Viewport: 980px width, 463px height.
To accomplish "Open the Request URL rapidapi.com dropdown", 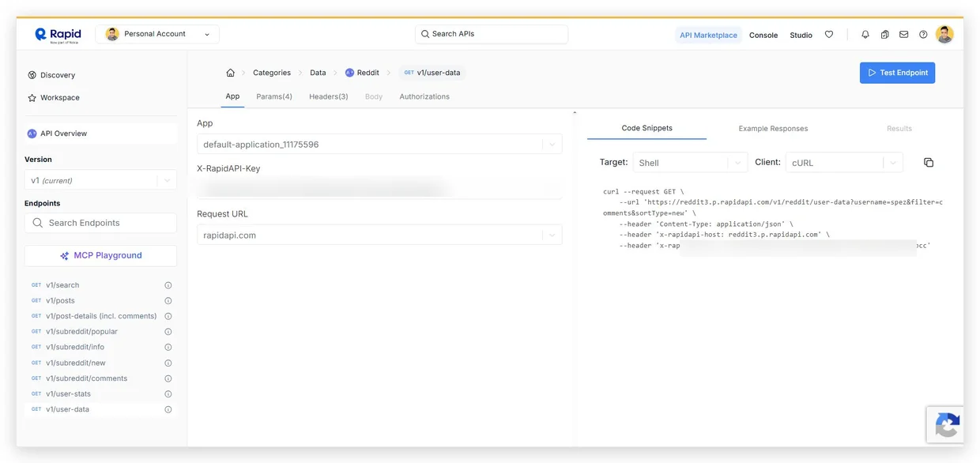I will click(379, 235).
